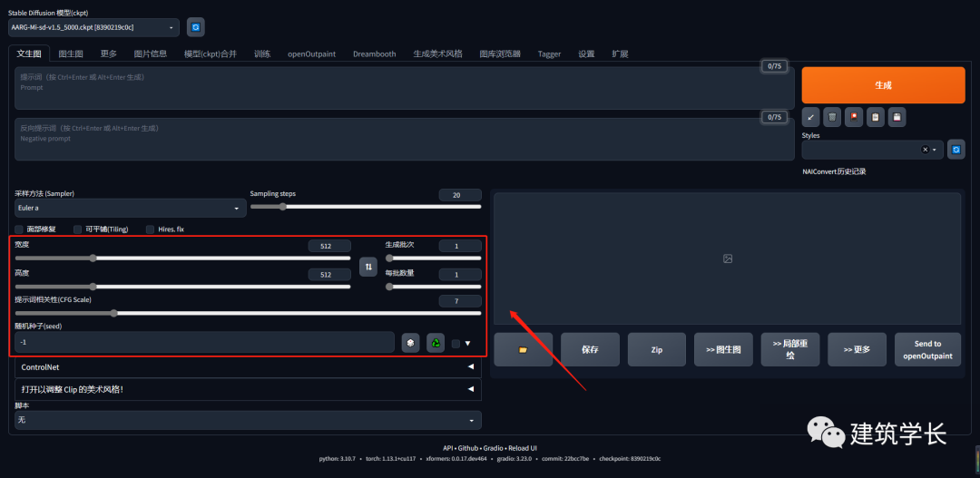This screenshot has width=980, height=478.
Task: Expand the Clip aesthetic style section (打开以调整 Clip 的美术风格)
Action: coord(248,389)
